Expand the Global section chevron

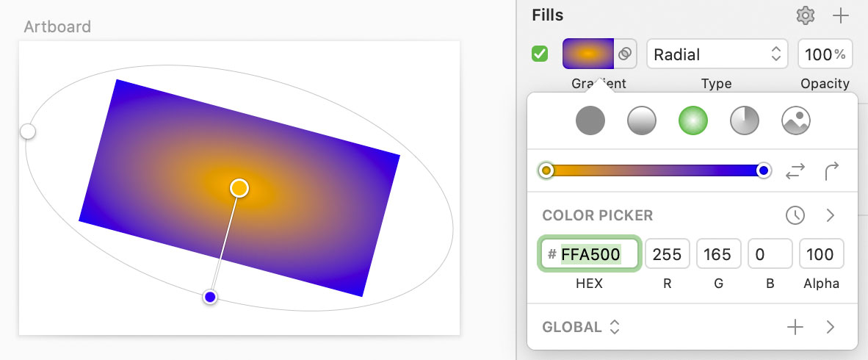click(831, 327)
